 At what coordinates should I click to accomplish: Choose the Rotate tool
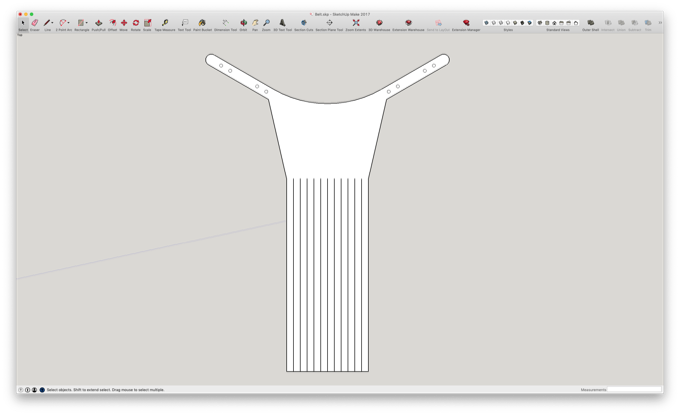tap(136, 23)
